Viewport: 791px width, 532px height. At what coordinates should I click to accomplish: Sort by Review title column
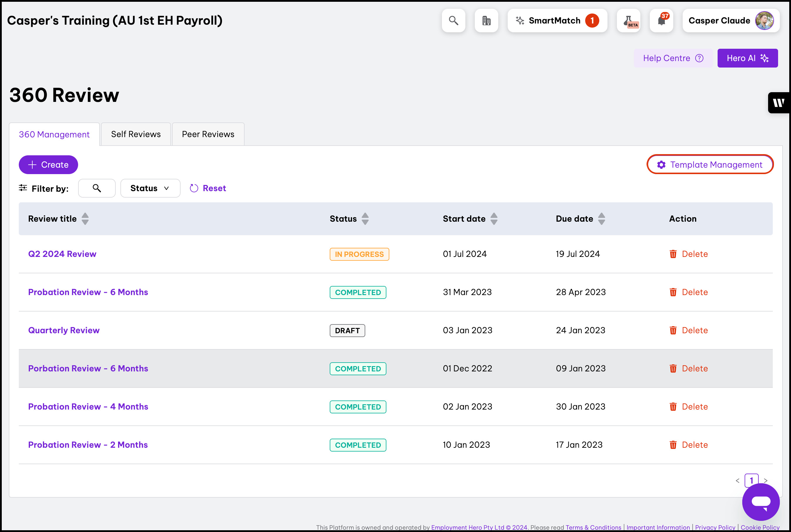(x=85, y=219)
